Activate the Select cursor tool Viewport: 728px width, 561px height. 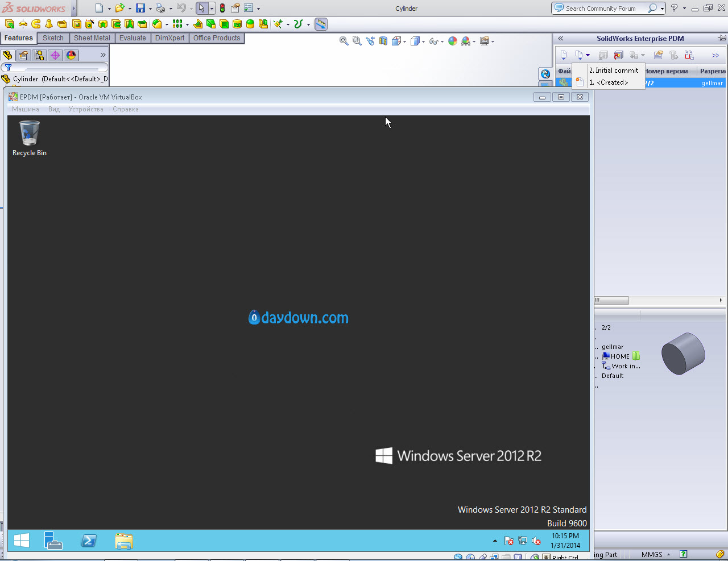click(x=201, y=8)
